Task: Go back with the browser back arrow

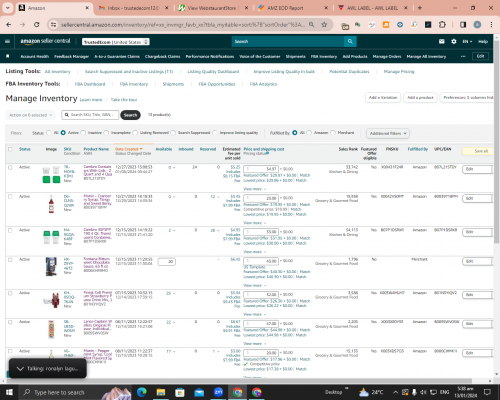Action: pyautogui.click(x=9, y=24)
